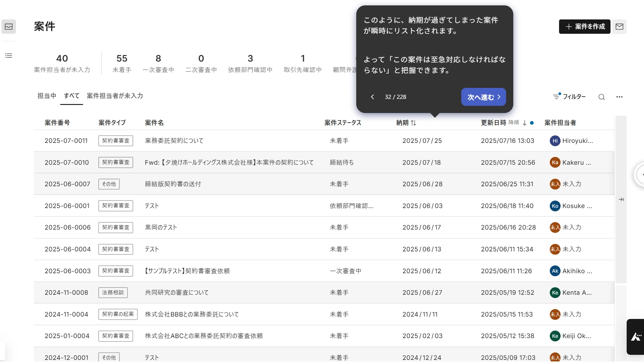Click the Ke avatar of Keiji Ok...

pyautogui.click(x=555, y=336)
